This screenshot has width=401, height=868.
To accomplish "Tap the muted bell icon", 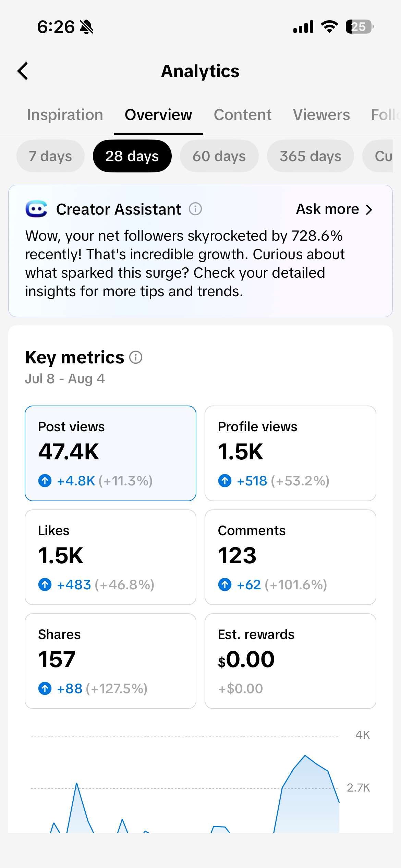I will click(86, 27).
